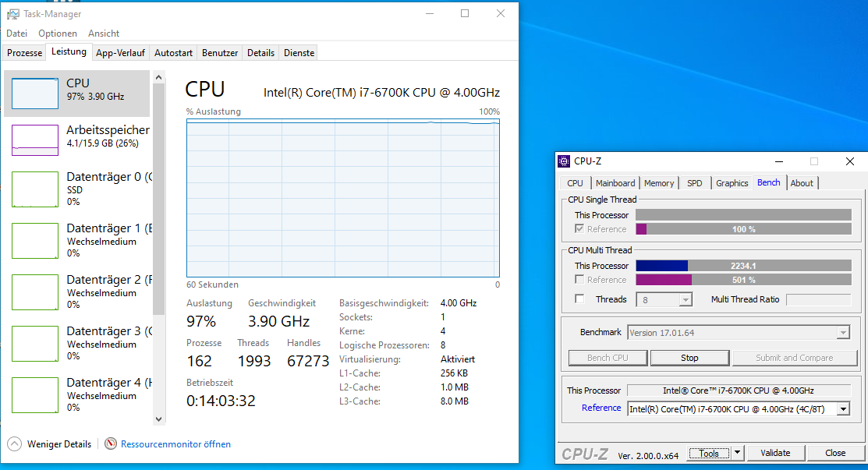Click the Single Thread 100 % reference bar
868x470 pixels.
(743, 229)
